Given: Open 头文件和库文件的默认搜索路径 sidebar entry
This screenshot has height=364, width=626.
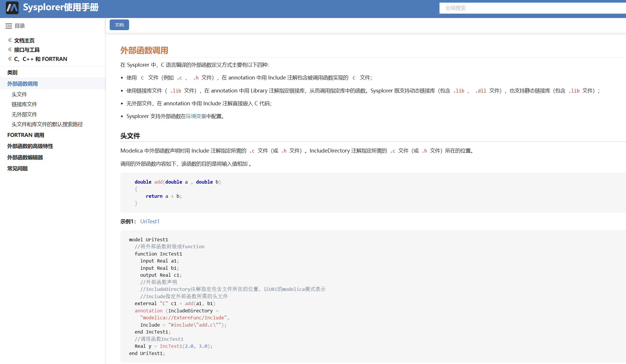Looking at the screenshot, I should click(x=47, y=124).
